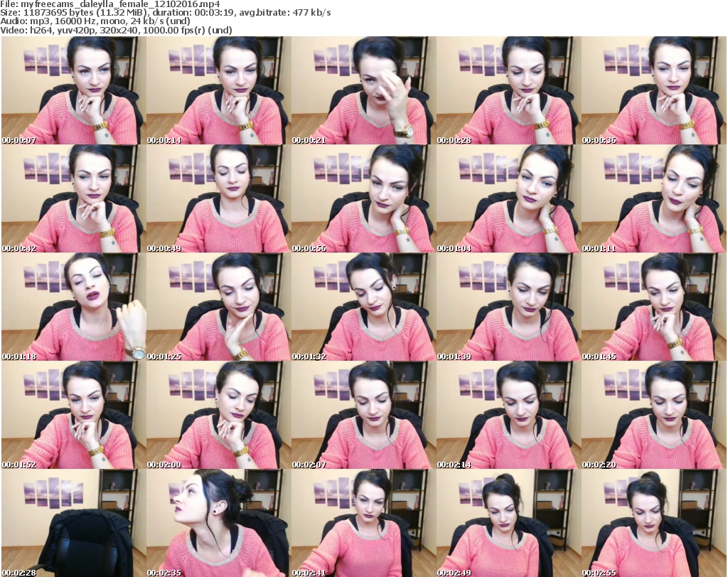The image size is (728, 577).
Task: Click the 'File: myfreecams_daleylla_female_12102016.mp4' header line
Action: pyautogui.click(x=110, y=4)
